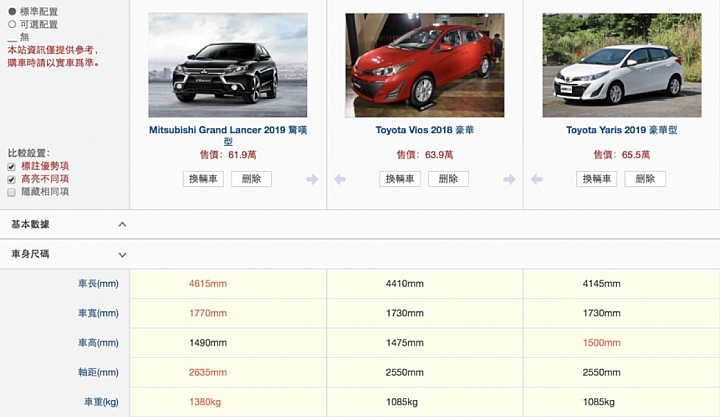This screenshot has width=720, height=417.
Task: Select the 2635mm wheelbase value
Action: coord(208,372)
